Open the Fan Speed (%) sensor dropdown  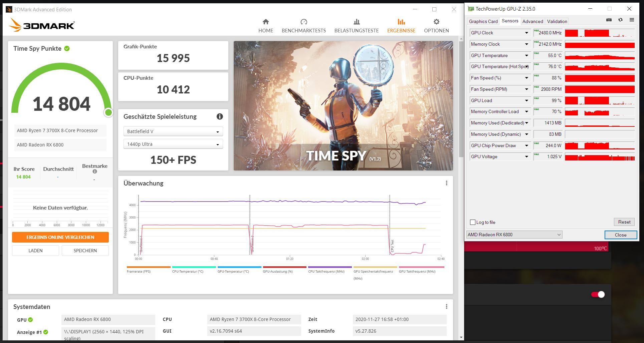click(x=526, y=78)
